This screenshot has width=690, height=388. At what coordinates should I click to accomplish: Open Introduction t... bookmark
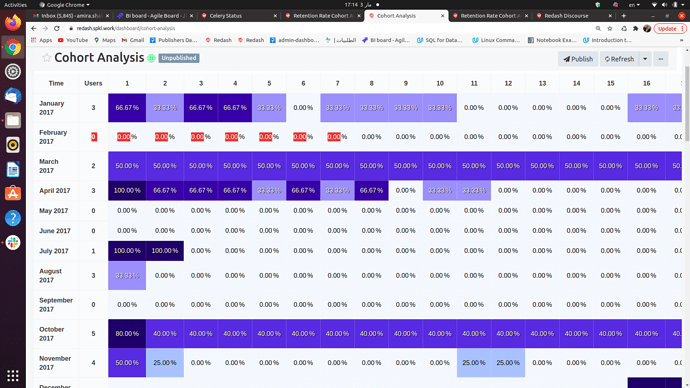coord(607,40)
